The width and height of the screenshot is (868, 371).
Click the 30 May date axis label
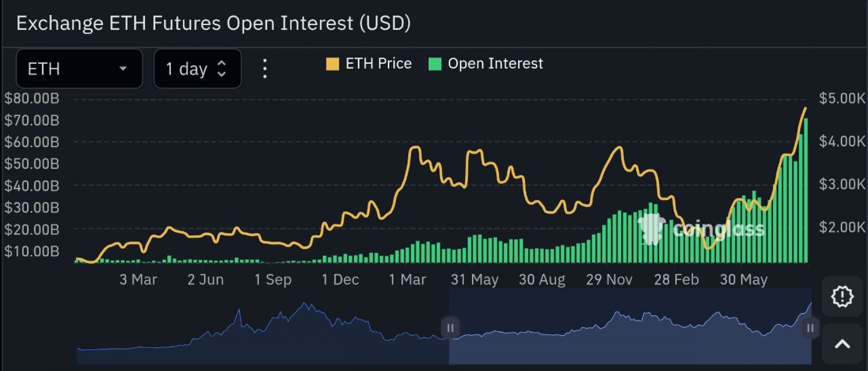coord(743,280)
